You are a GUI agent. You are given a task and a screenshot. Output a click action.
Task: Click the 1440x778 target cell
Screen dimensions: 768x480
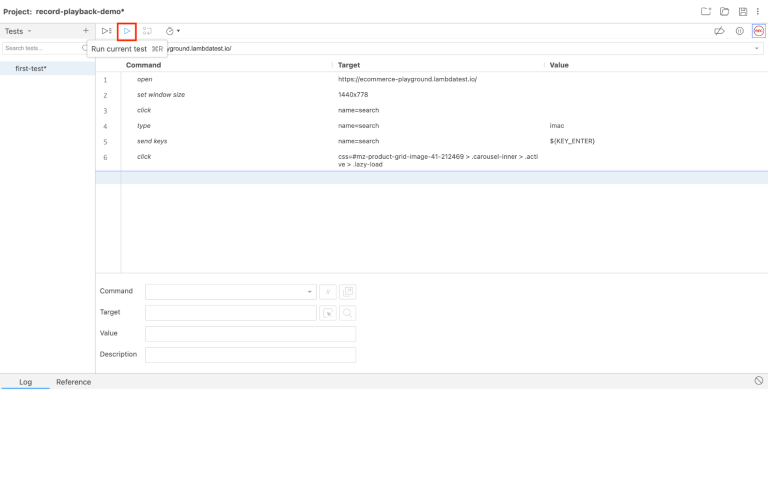click(x=353, y=95)
